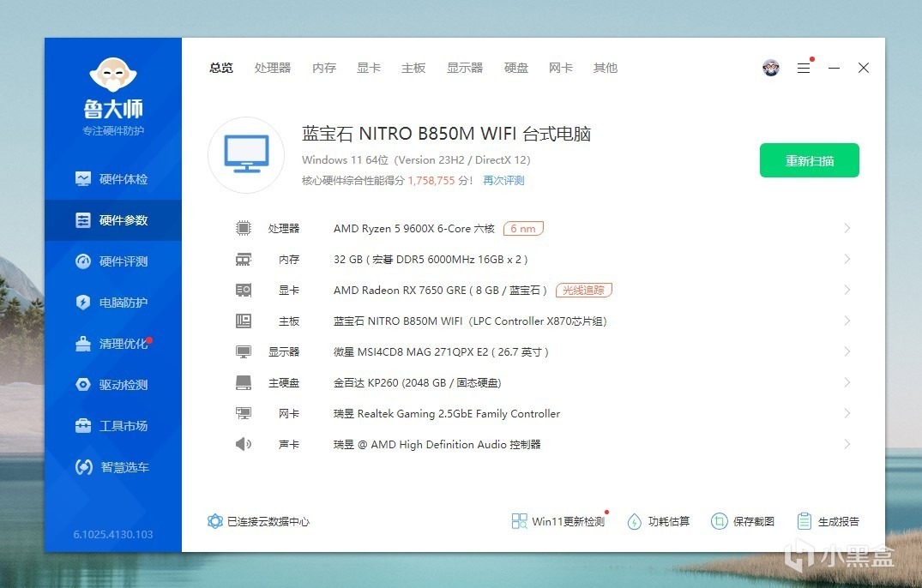
Task: Select 硬件参数 in the sidebar
Action: (113, 219)
